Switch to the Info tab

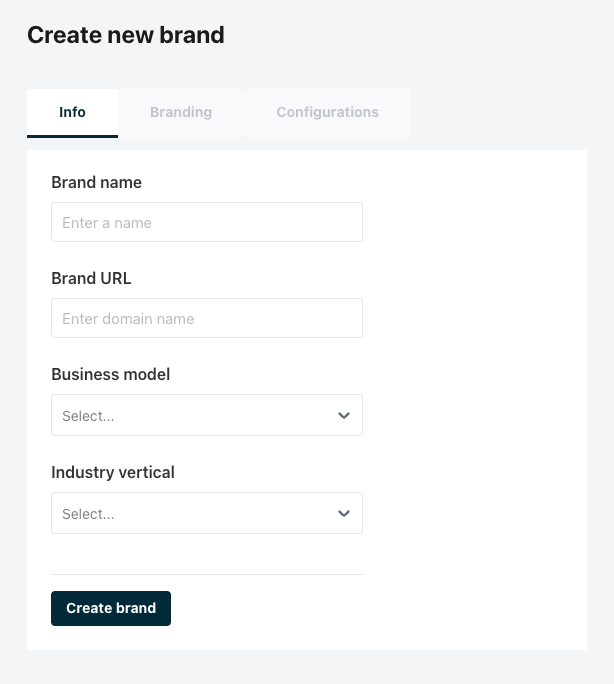click(72, 112)
